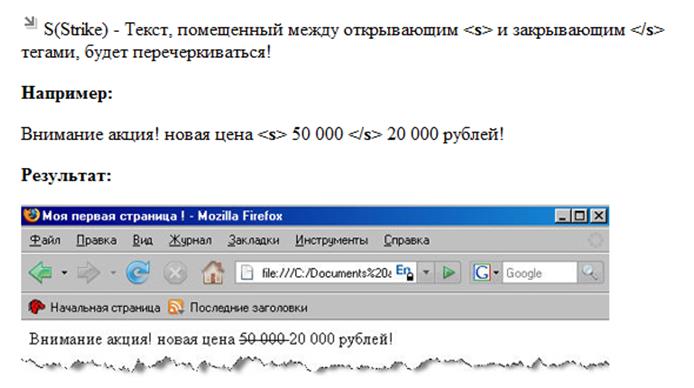Open the Последние заголовки bookmark

[x=238, y=307]
